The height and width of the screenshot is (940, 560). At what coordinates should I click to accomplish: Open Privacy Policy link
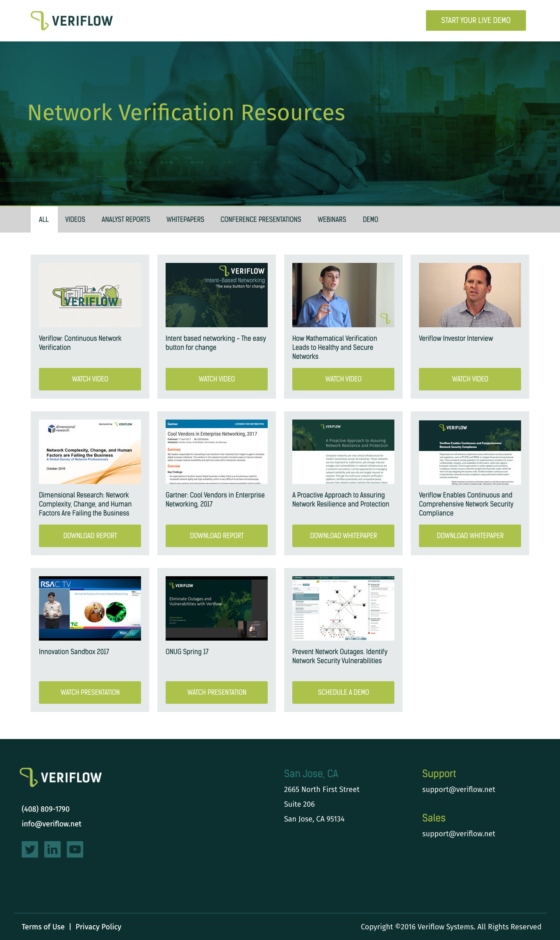[x=98, y=927]
